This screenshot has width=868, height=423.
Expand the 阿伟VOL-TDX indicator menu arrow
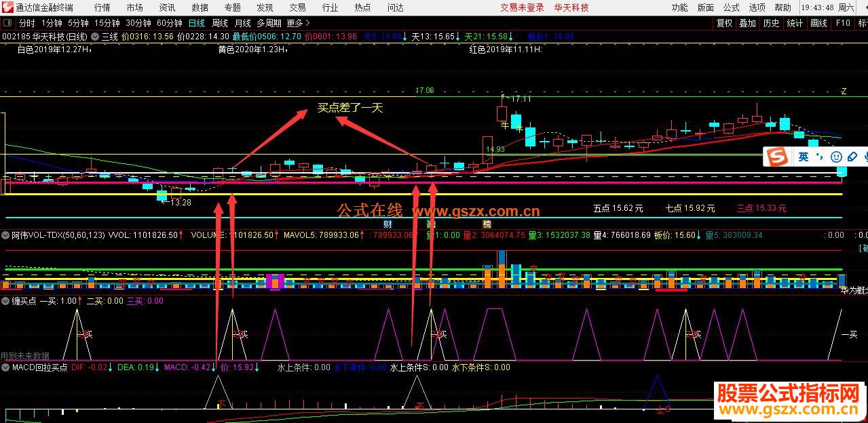click(x=5, y=235)
